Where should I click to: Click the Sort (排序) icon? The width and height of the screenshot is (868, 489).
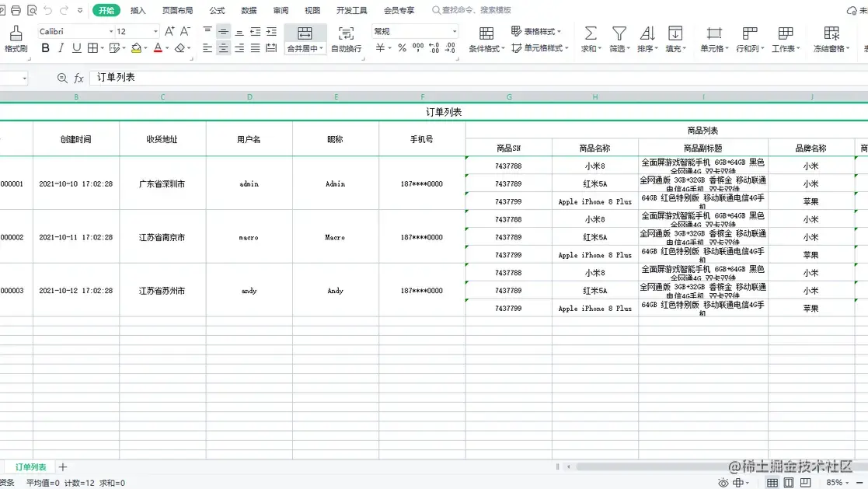pyautogui.click(x=647, y=33)
